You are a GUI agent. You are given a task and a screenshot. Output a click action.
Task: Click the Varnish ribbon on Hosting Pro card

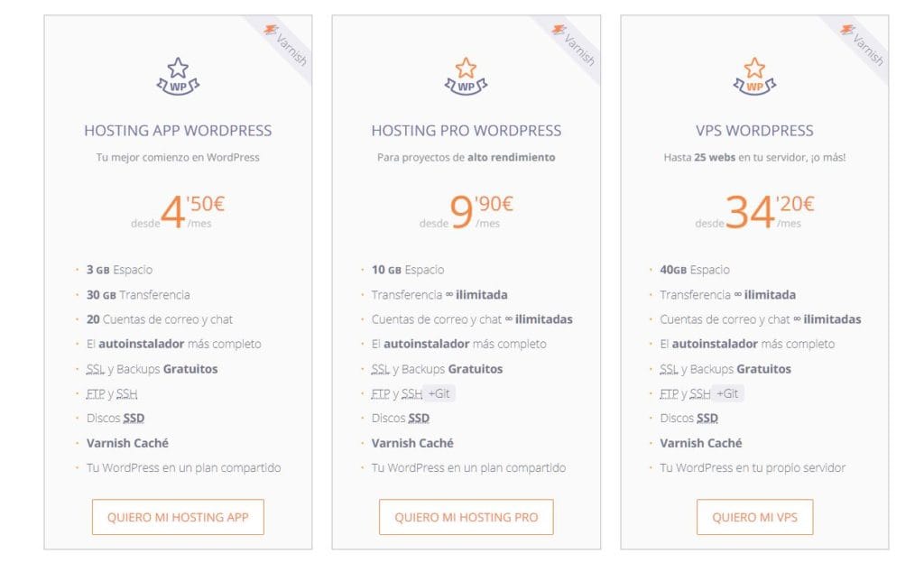coord(574,42)
